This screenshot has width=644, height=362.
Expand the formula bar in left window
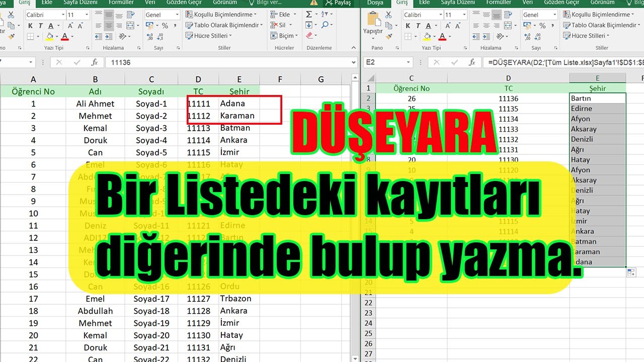tap(354, 62)
